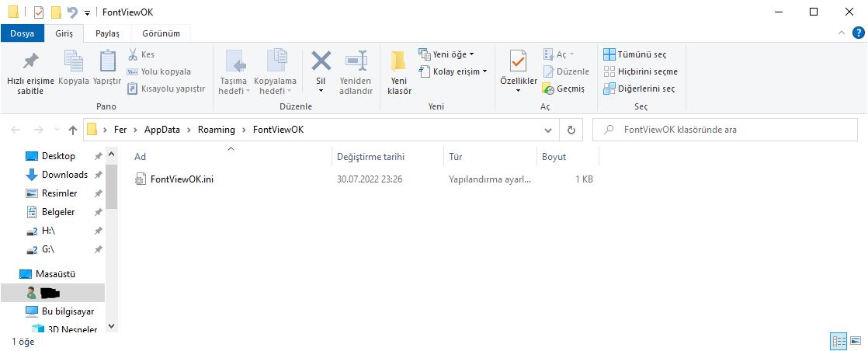Open the Help question mark icon
Viewport: 868px width, 351px height.
tap(857, 33)
